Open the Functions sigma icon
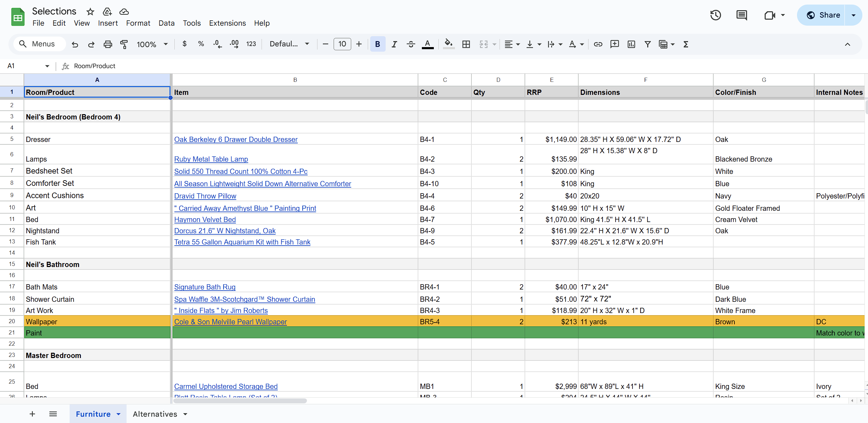The image size is (868, 423). [686, 44]
